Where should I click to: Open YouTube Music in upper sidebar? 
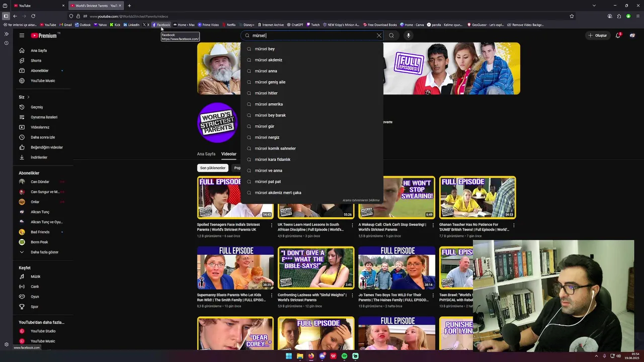[x=43, y=80]
